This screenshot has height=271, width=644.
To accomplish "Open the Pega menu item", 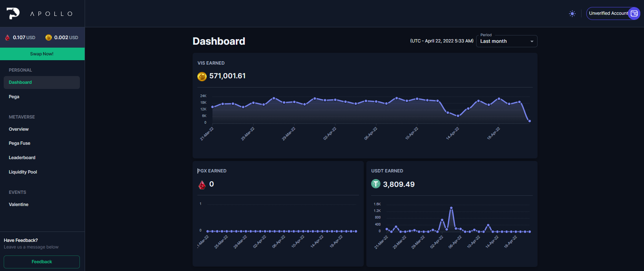I will point(14,97).
